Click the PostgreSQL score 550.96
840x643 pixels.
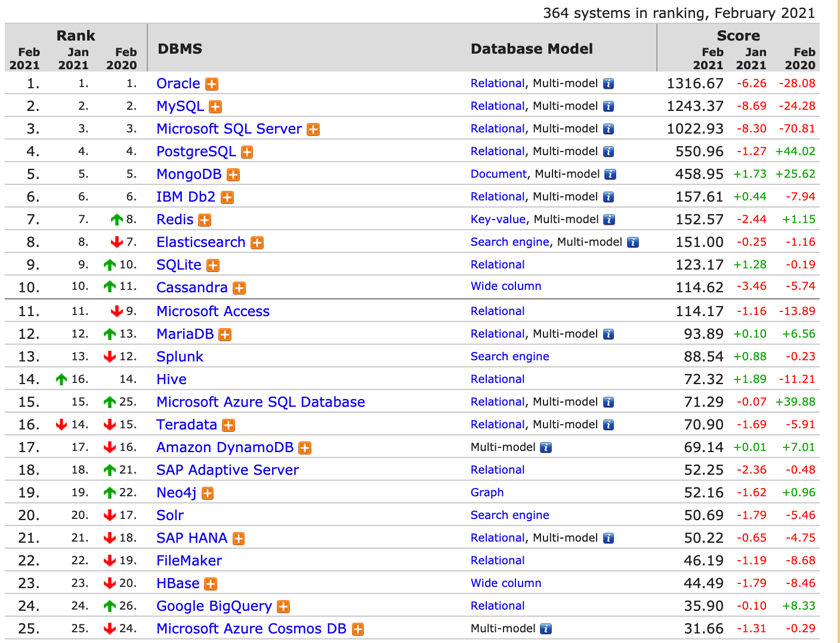coord(699,152)
